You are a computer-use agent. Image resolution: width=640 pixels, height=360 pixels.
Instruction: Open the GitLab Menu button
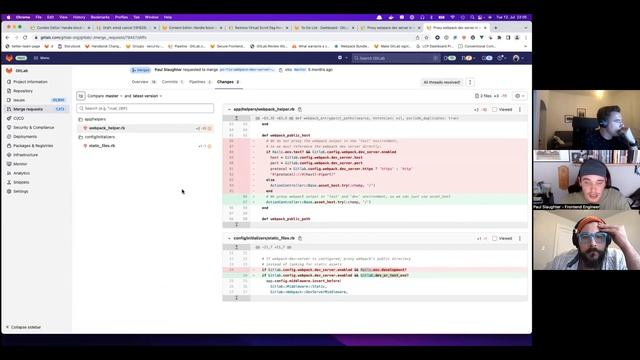(42, 58)
